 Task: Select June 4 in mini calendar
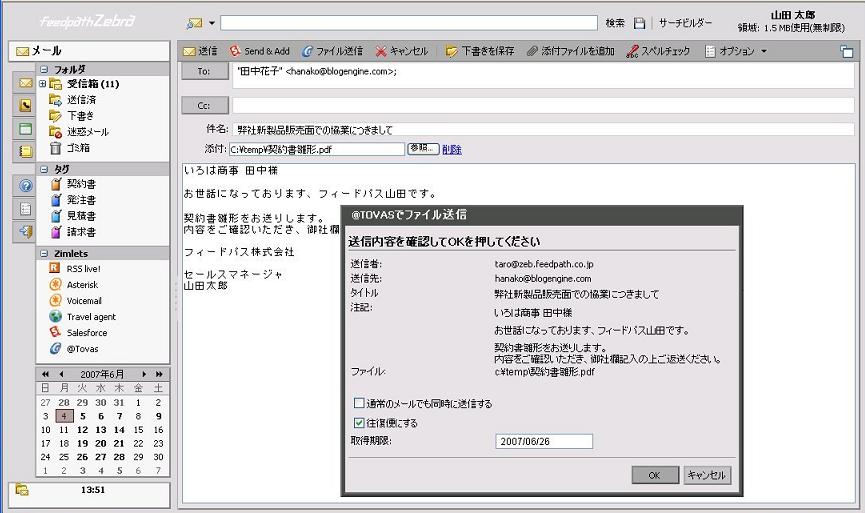click(64, 416)
